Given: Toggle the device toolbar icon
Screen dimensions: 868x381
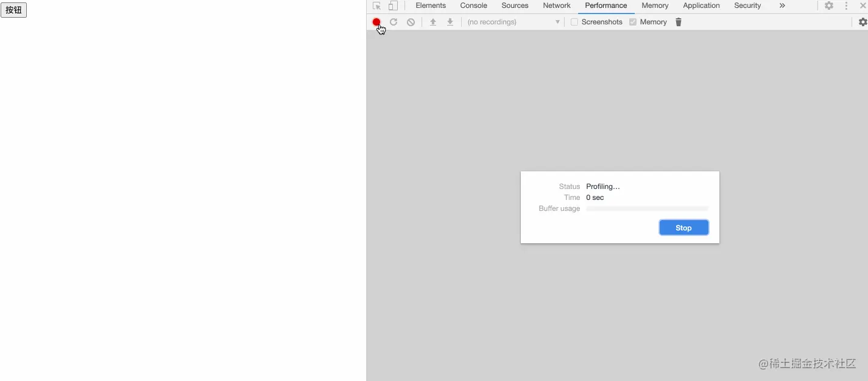Looking at the screenshot, I should click(x=393, y=5).
